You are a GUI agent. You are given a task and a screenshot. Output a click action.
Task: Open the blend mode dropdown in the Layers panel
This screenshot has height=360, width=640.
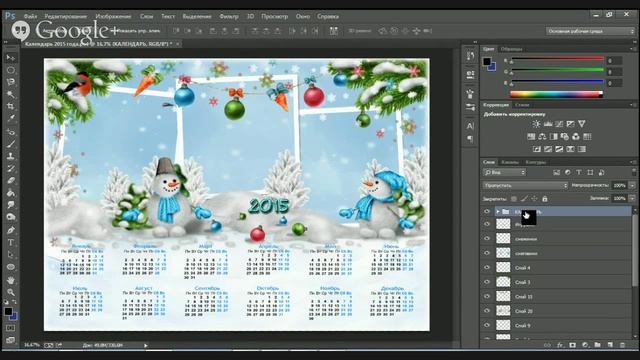(525, 185)
